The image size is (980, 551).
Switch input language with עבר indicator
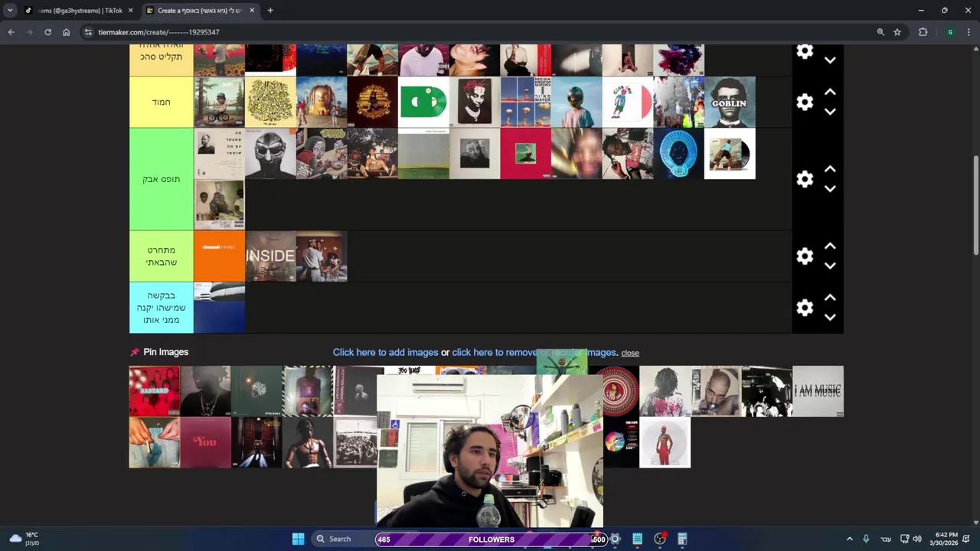[x=886, y=539]
